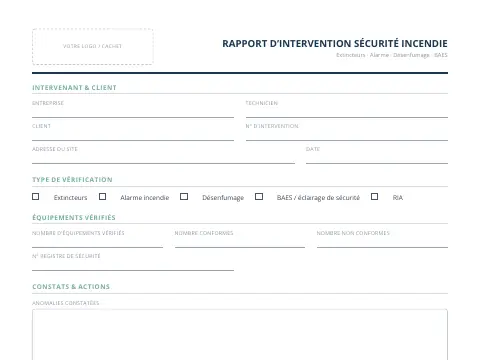
Task: Click the Entreprise input line
Action: [x=133, y=112]
